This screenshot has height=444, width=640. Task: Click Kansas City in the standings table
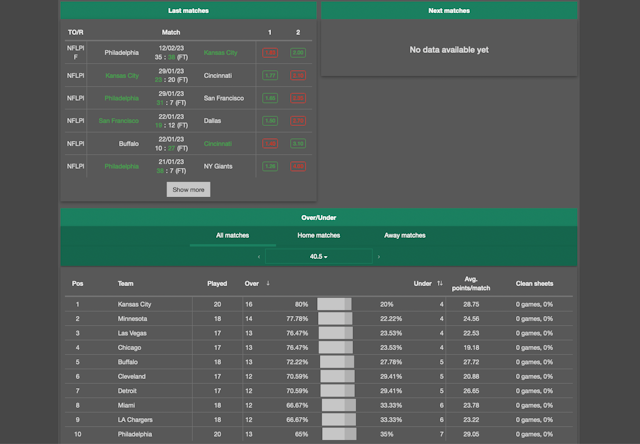coord(134,304)
